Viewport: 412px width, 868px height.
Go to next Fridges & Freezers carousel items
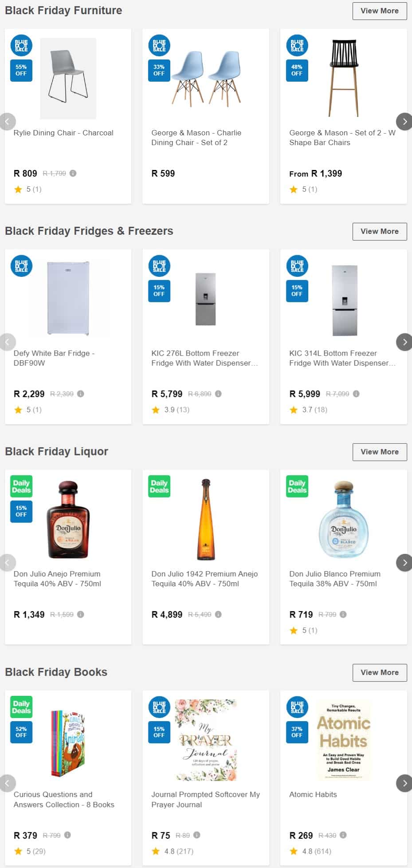404,342
